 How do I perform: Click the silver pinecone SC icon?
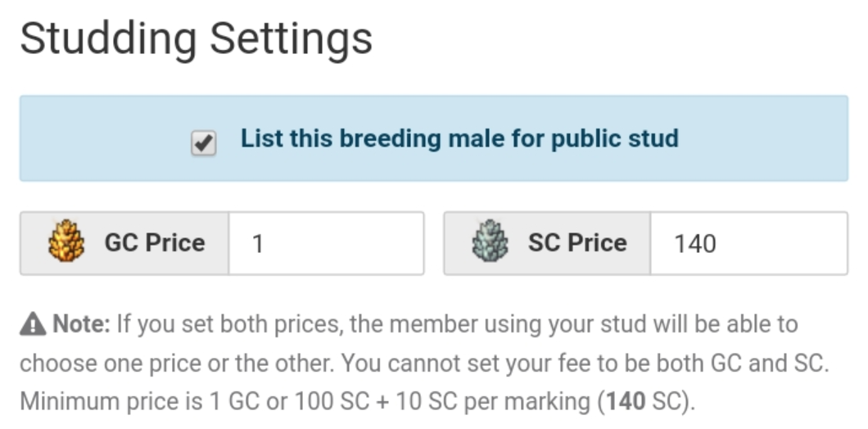pyautogui.click(x=490, y=243)
